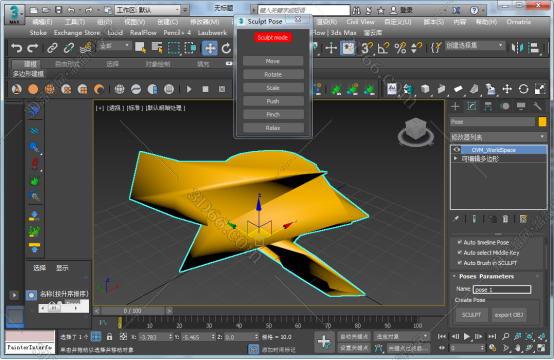Click the Redo arrow in main toolbar
This screenshot has width=554, height=360.
(33, 48)
